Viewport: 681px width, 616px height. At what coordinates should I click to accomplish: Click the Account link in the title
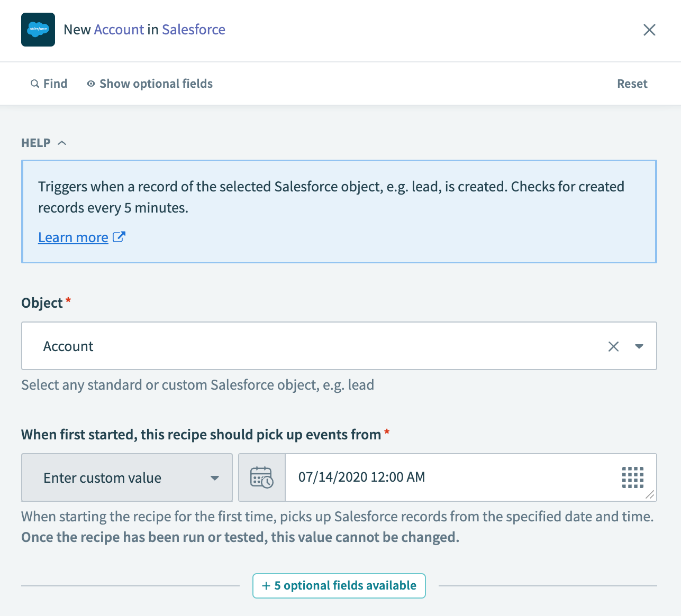[x=119, y=30]
